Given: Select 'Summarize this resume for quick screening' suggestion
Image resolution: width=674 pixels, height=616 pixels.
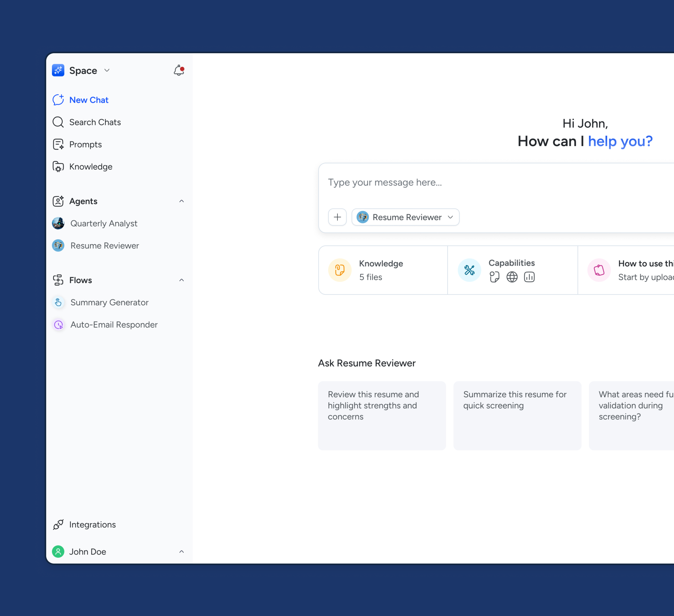Looking at the screenshot, I should click(x=517, y=416).
